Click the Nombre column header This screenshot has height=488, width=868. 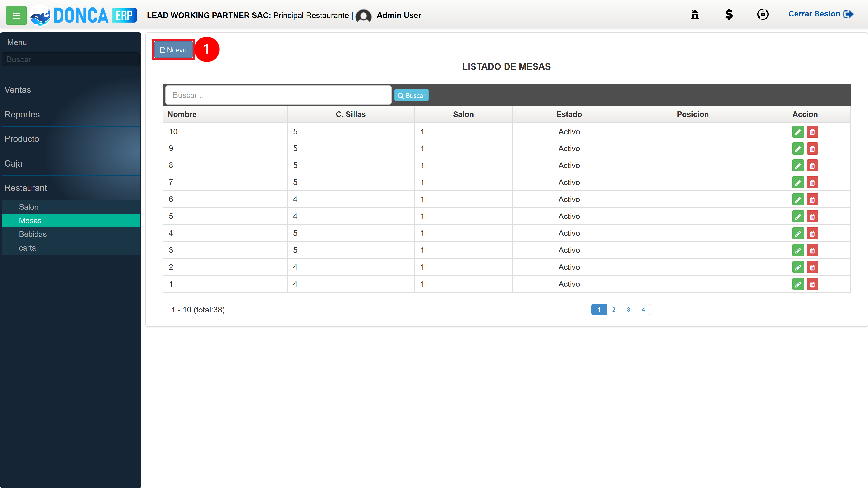pos(225,114)
